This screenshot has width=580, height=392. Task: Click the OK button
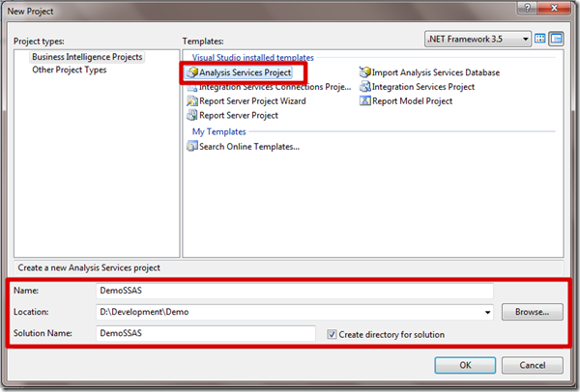465,365
